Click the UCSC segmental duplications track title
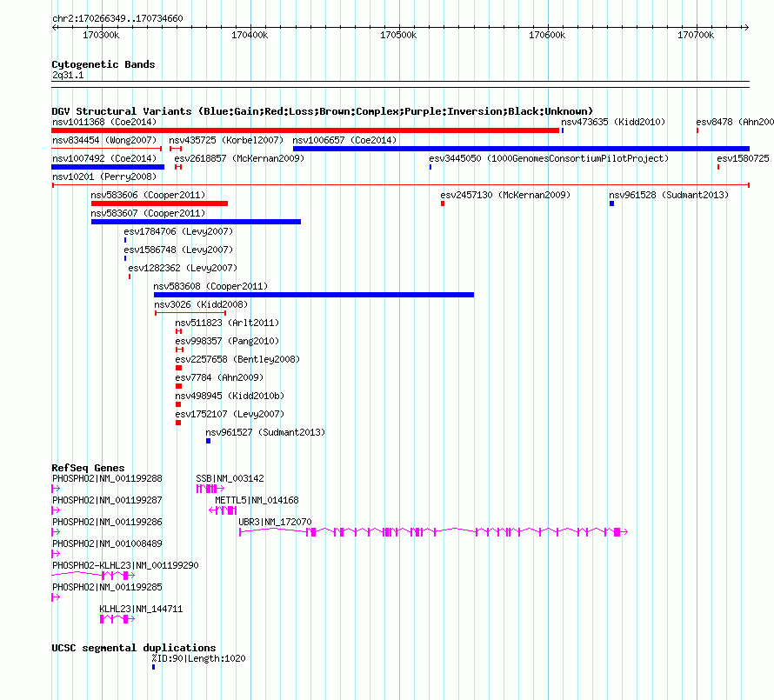 tap(134, 648)
